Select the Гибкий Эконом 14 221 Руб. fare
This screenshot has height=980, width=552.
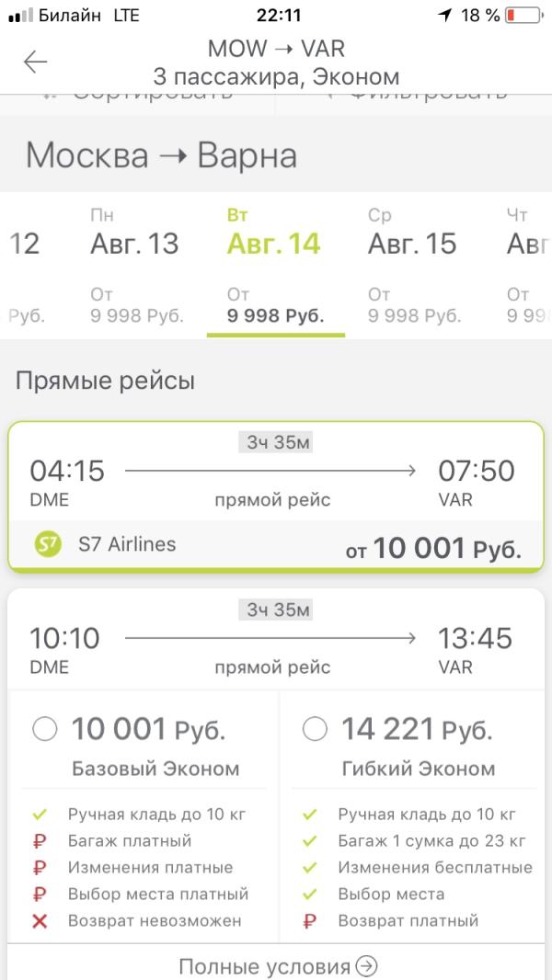click(x=315, y=729)
